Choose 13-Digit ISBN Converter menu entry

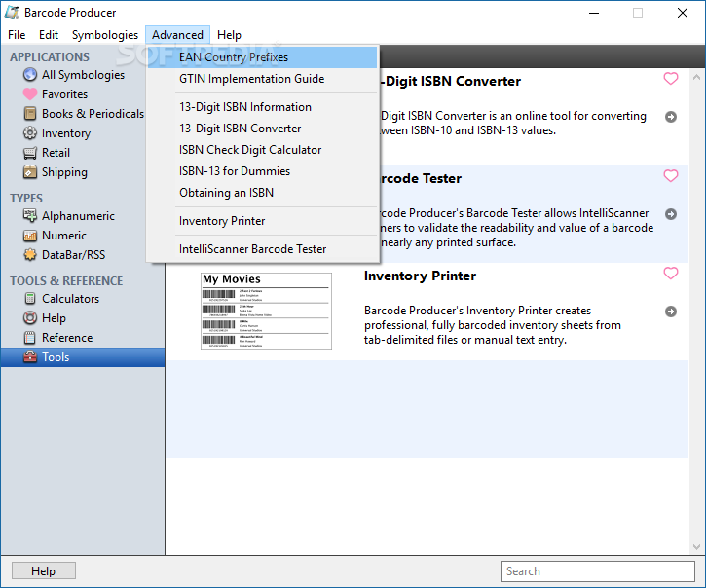263,129
